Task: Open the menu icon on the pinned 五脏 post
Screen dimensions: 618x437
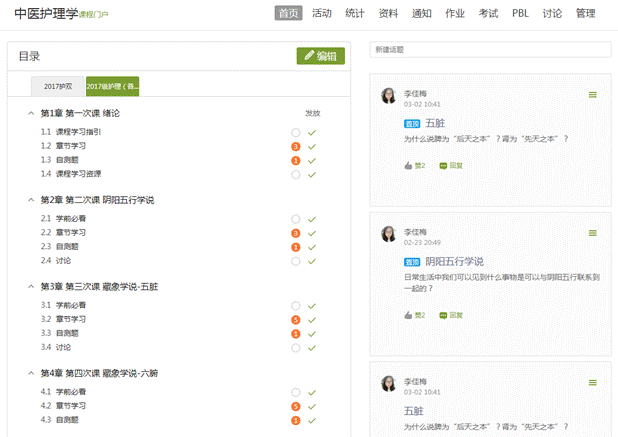Action: (x=592, y=95)
